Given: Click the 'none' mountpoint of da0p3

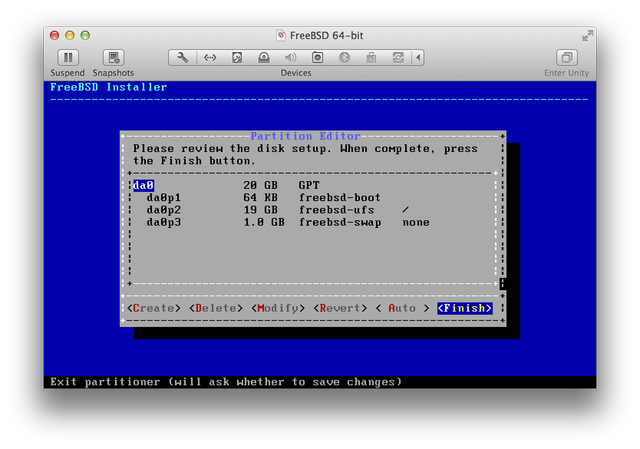Looking at the screenshot, I should tap(416, 222).
